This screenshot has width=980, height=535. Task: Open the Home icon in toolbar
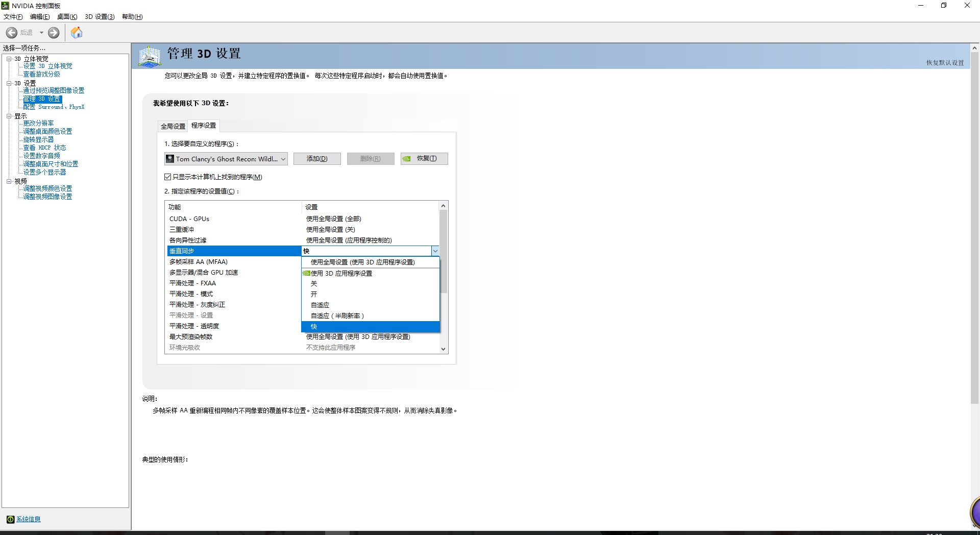point(77,33)
